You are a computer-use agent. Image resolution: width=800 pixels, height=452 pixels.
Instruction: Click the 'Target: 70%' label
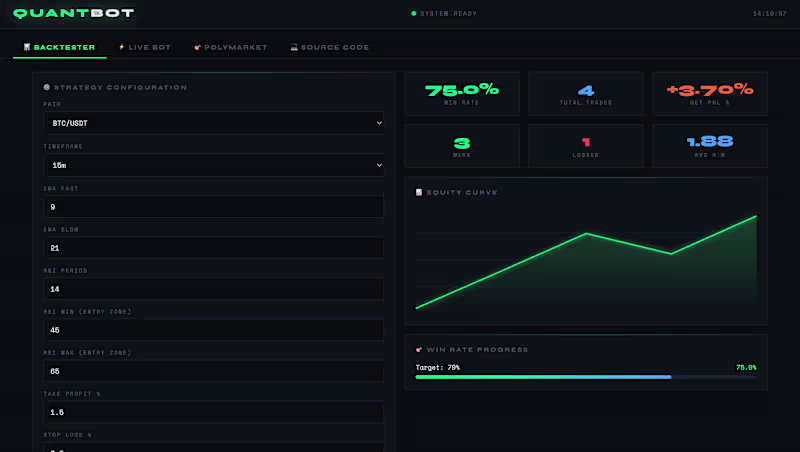point(438,367)
